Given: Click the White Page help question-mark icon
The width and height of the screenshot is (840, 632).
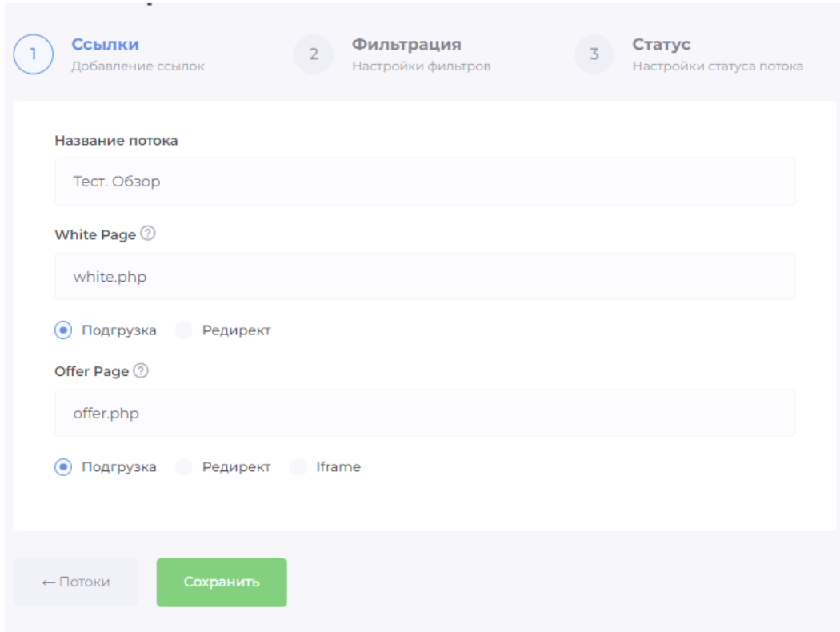Looking at the screenshot, I should 148,234.
